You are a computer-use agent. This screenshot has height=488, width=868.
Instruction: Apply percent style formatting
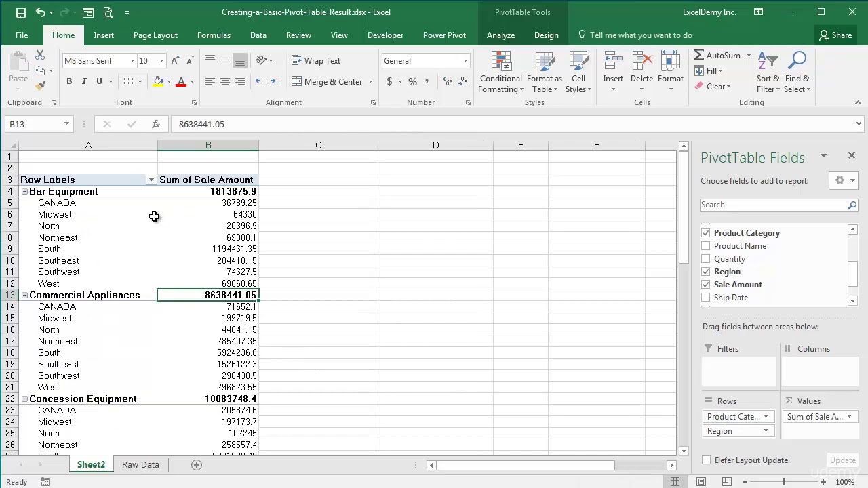[412, 81]
